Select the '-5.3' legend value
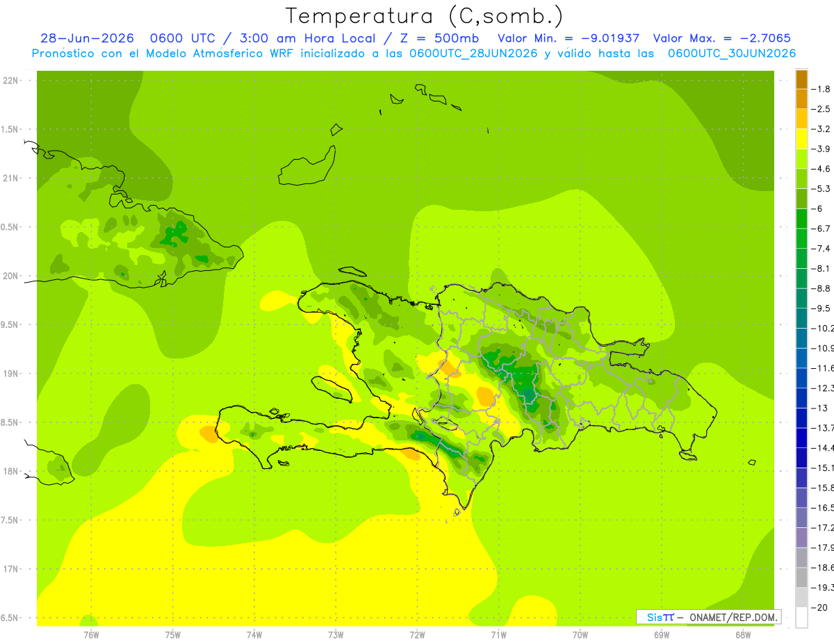 point(821,189)
